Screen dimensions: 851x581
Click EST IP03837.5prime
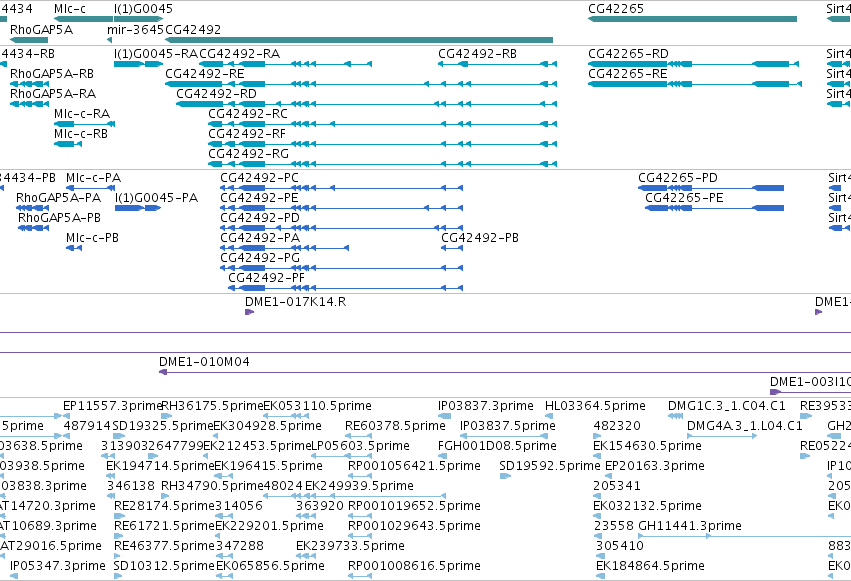tap(507, 426)
